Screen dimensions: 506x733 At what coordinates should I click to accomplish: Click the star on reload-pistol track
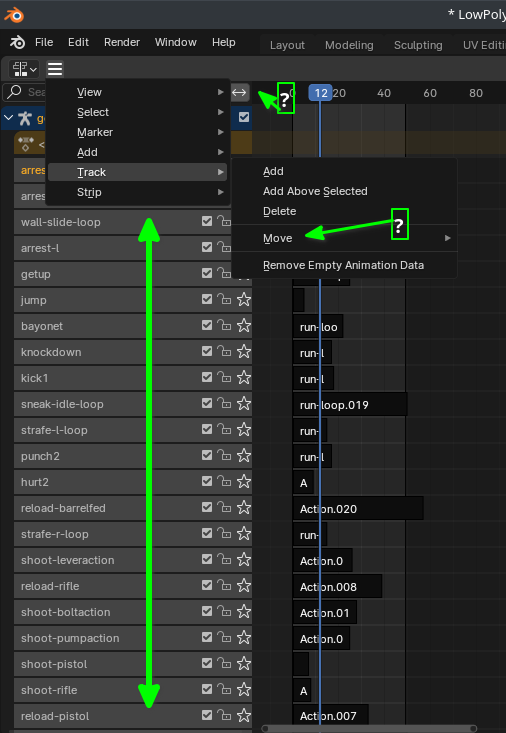[244, 715]
